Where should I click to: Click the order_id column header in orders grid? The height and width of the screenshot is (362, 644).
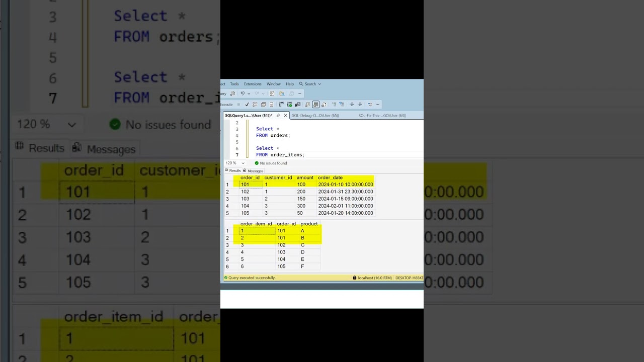coord(250,177)
